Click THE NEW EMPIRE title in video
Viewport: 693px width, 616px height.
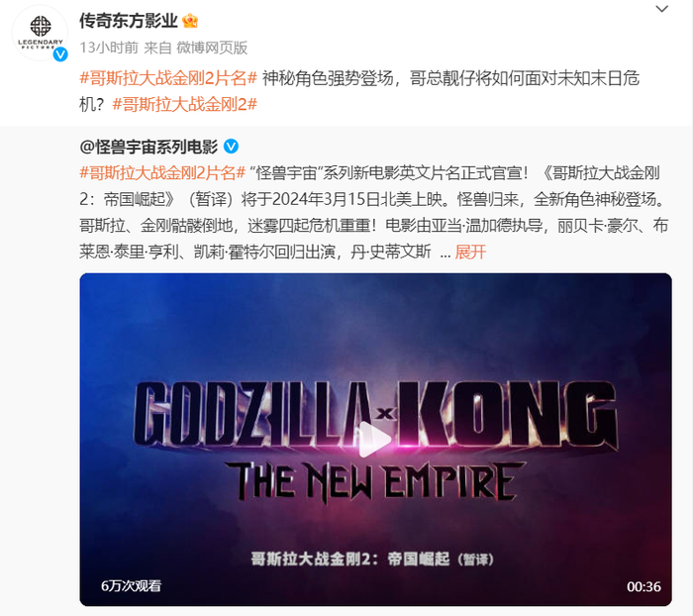point(374,481)
